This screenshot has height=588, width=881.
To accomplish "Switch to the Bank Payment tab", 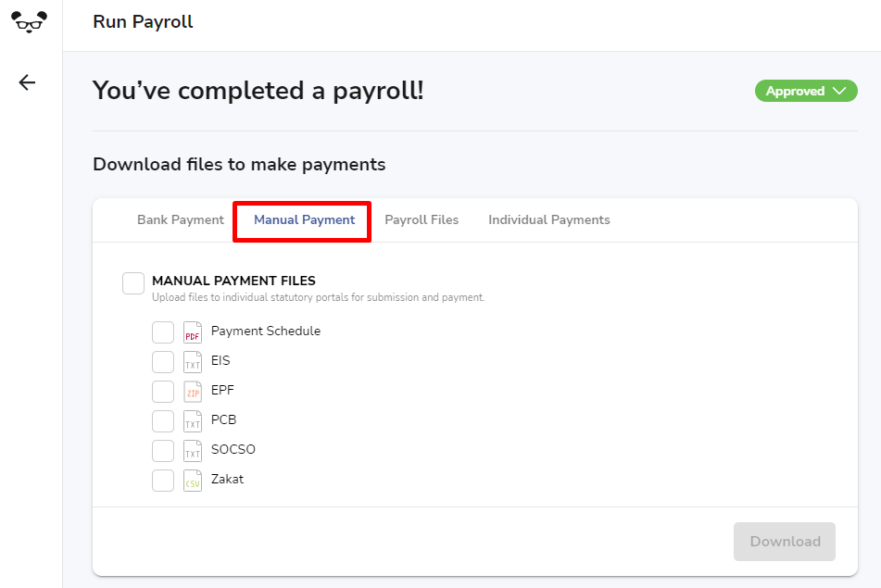I will tap(181, 219).
